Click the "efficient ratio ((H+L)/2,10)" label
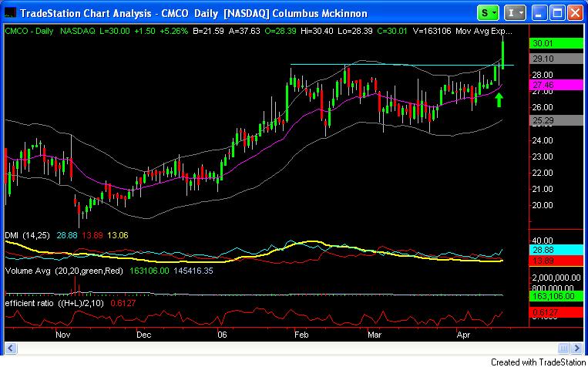Screen dimensions: 588x367 pos(55,302)
